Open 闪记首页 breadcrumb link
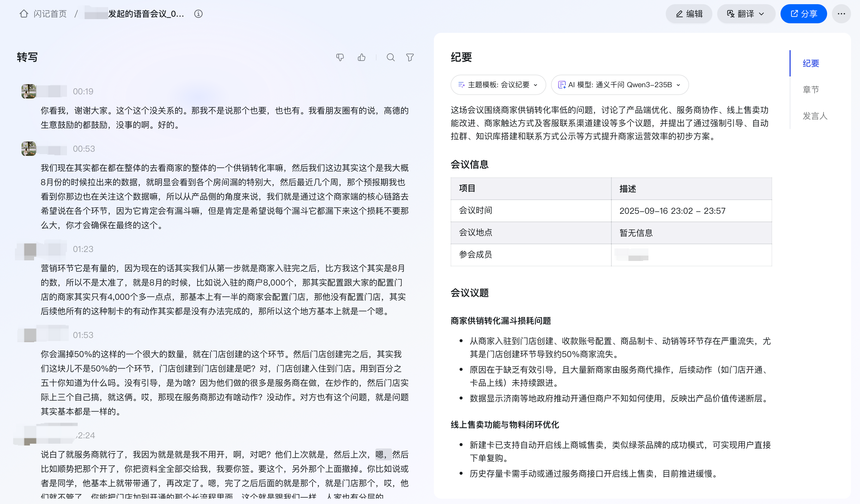Screen dimensions: 860x504 [x=50, y=14]
